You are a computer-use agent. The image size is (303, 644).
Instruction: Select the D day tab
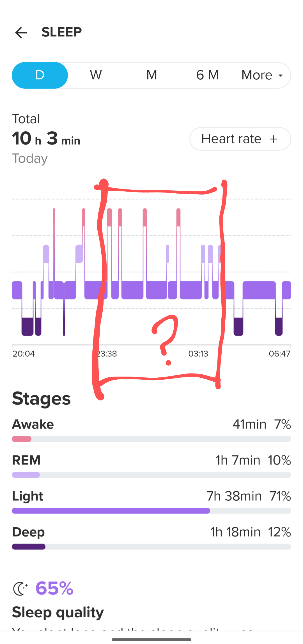pos(40,75)
